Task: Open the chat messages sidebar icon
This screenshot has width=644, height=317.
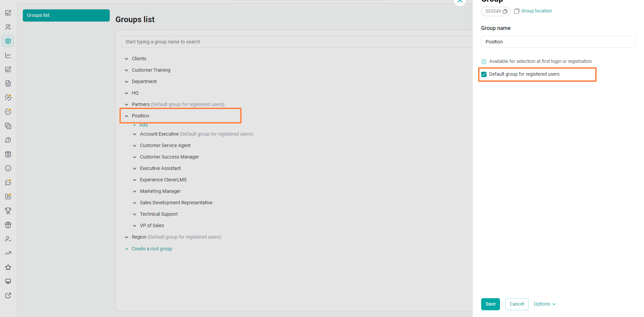Action: 8,182
